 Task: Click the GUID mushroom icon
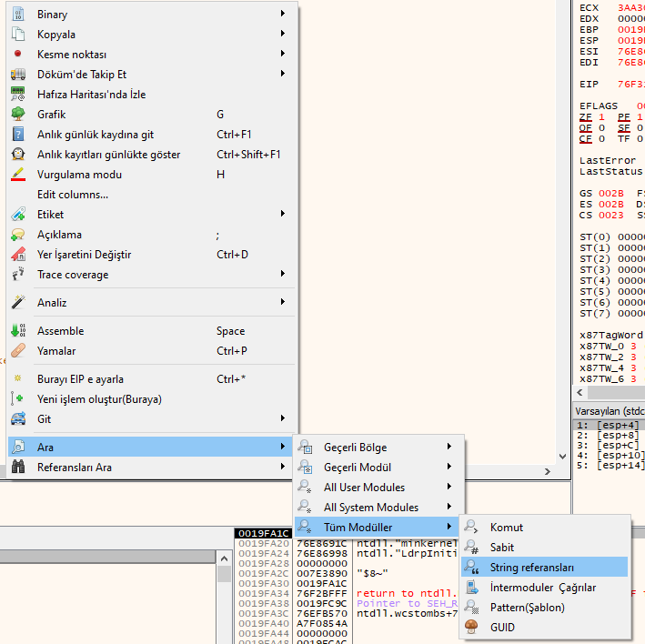click(471, 627)
